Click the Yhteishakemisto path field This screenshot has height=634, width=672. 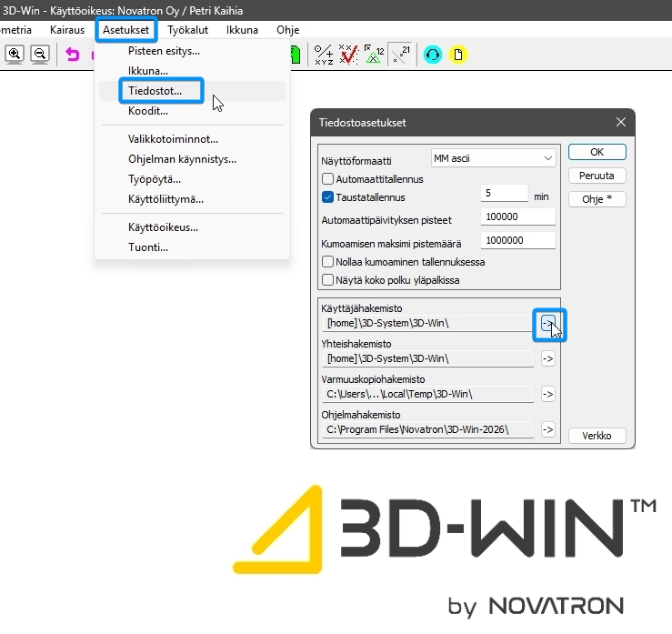click(x=427, y=358)
